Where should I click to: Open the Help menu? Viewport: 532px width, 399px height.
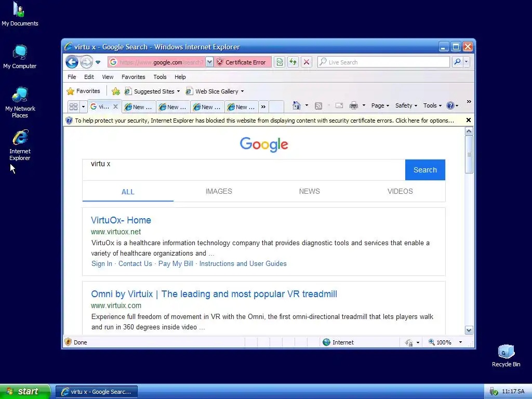click(180, 77)
